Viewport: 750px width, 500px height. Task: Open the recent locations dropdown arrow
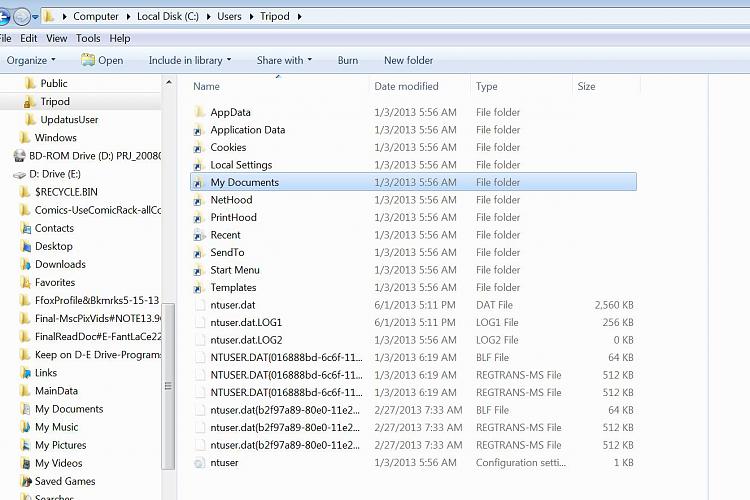[x=35, y=17]
